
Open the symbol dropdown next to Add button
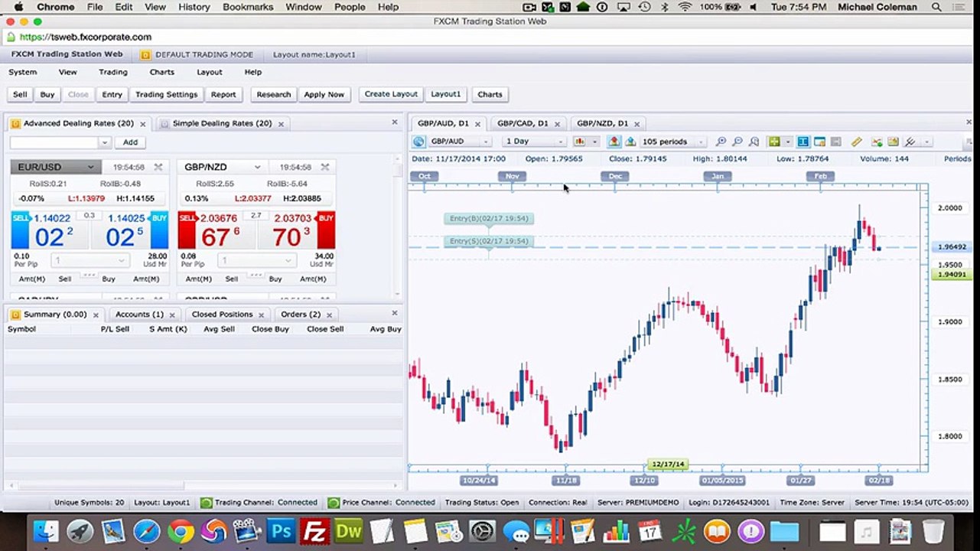click(x=104, y=142)
